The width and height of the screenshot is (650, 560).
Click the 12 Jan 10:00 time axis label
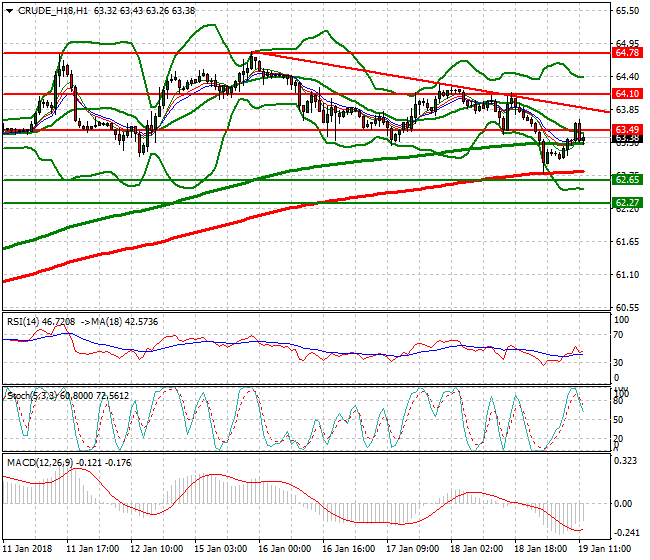(x=157, y=549)
